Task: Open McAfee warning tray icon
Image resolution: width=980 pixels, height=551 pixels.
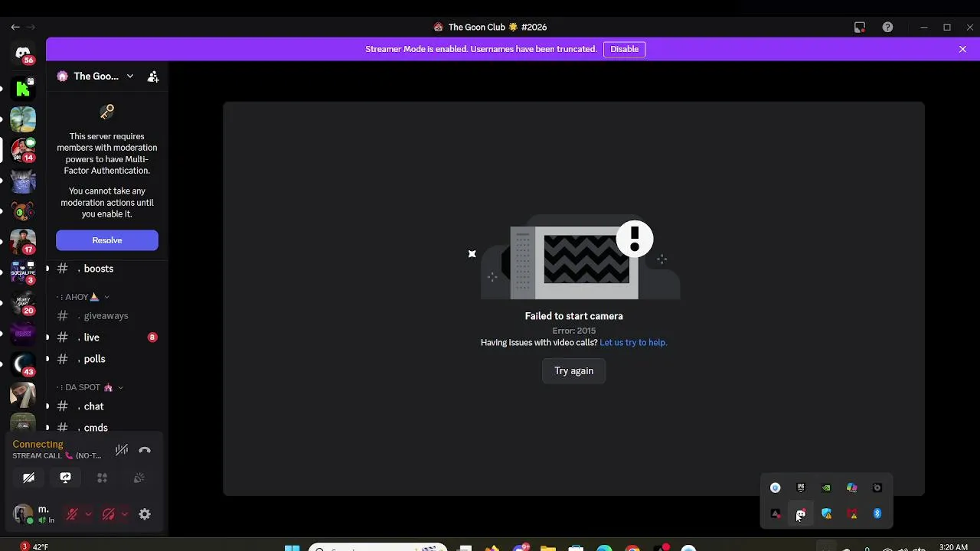Action: [852, 514]
